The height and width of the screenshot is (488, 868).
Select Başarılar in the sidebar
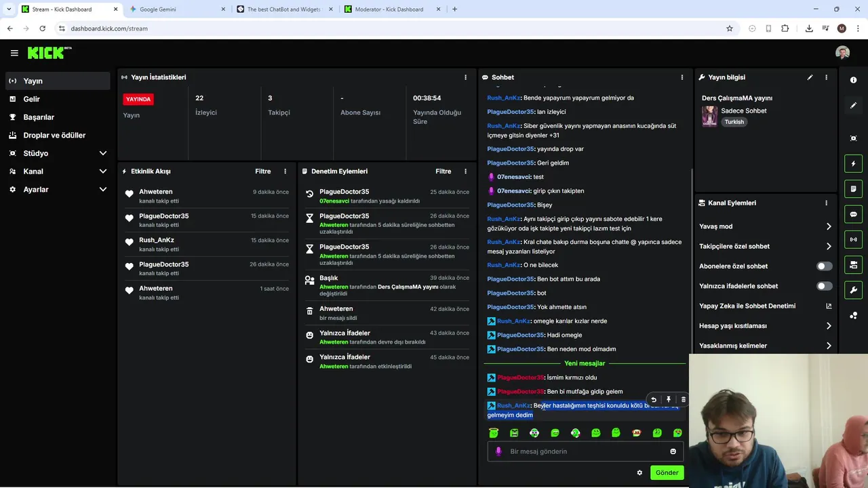tap(58, 117)
